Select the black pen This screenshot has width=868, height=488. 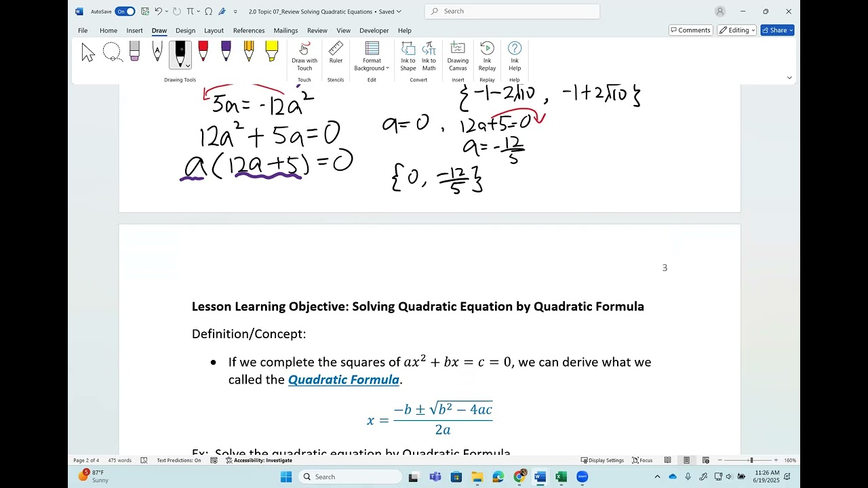[180, 52]
